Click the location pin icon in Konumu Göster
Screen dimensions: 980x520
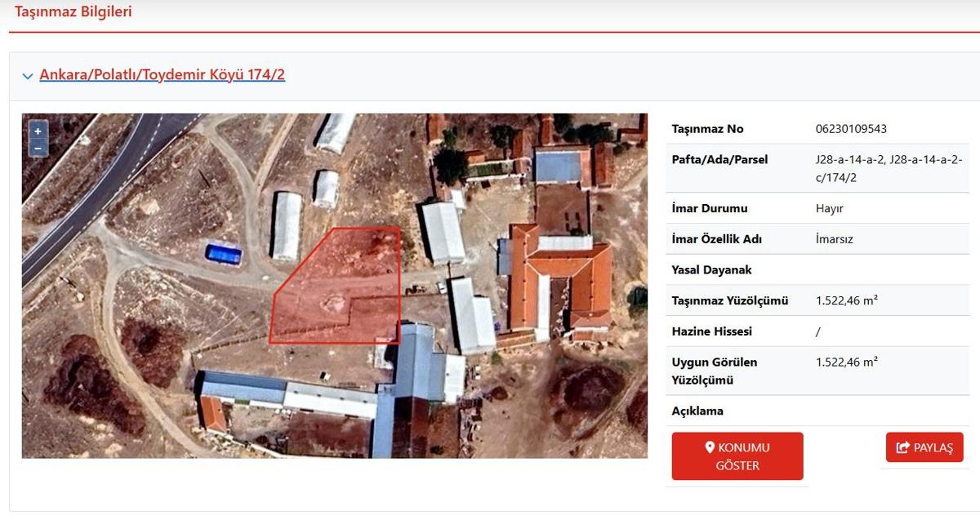click(x=710, y=447)
